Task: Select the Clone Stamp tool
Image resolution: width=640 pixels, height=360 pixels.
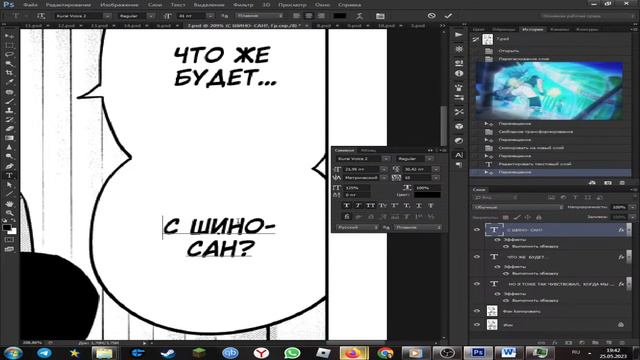Action: [9, 110]
